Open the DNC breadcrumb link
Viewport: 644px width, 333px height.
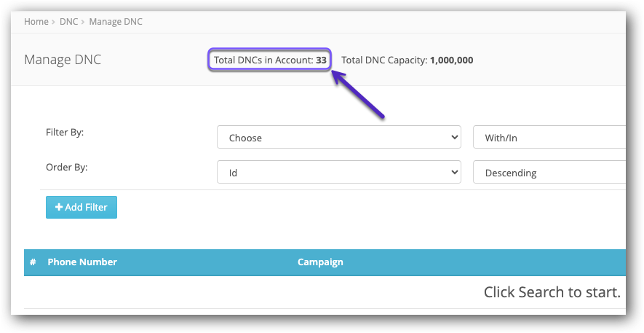click(x=68, y=22)
